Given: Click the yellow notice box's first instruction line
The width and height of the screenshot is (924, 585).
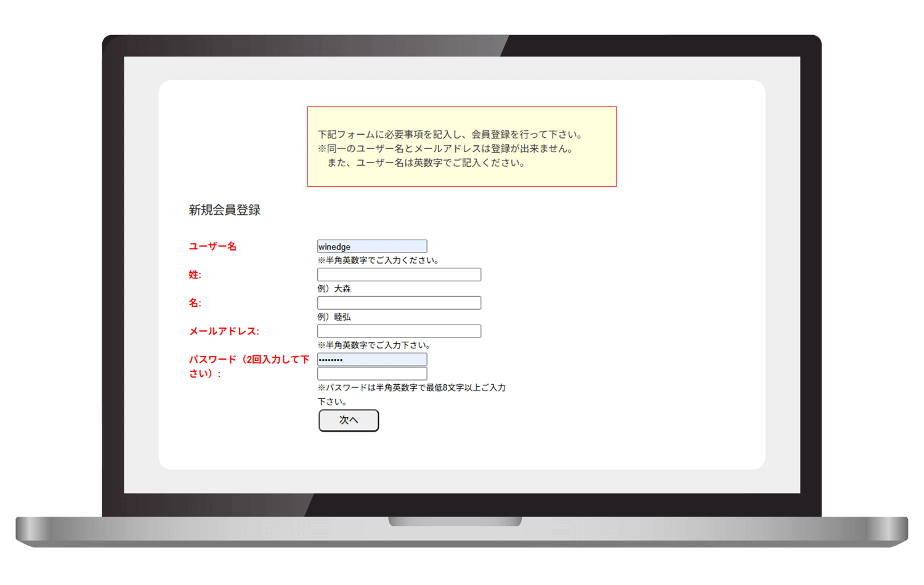Looking at the screenshot, I should point(450,134).
